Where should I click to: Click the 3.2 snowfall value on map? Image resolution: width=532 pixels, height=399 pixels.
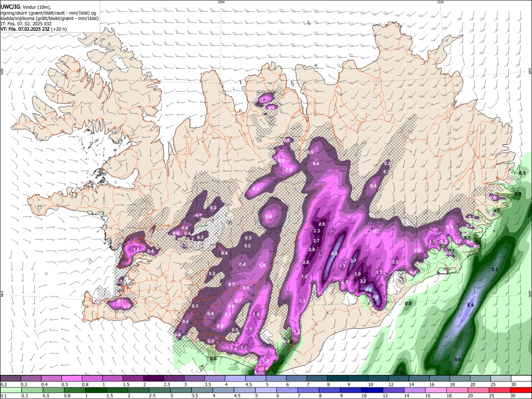(x=363, y=281)
